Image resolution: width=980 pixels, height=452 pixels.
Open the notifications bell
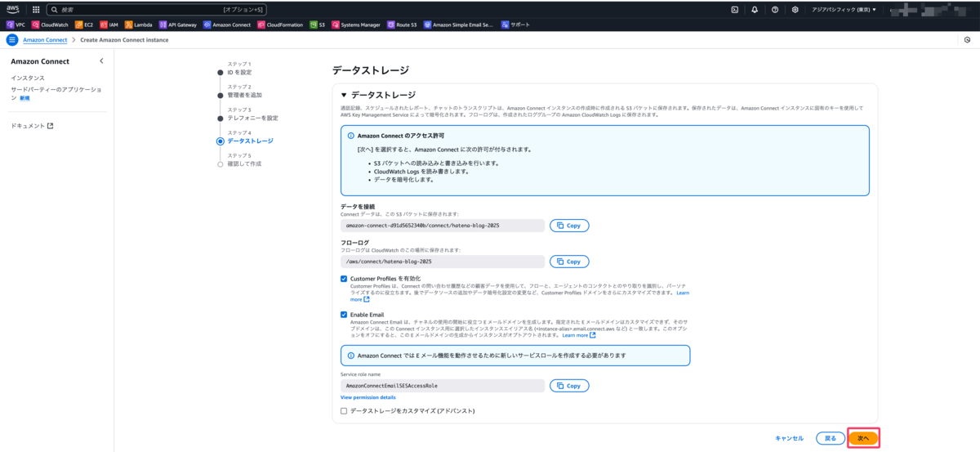tap(755, 10)
